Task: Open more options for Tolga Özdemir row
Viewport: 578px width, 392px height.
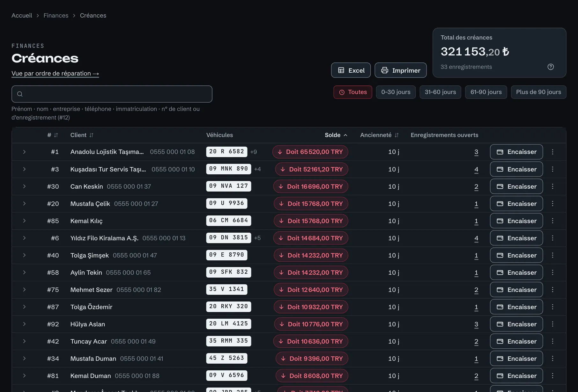Action: 552,307
